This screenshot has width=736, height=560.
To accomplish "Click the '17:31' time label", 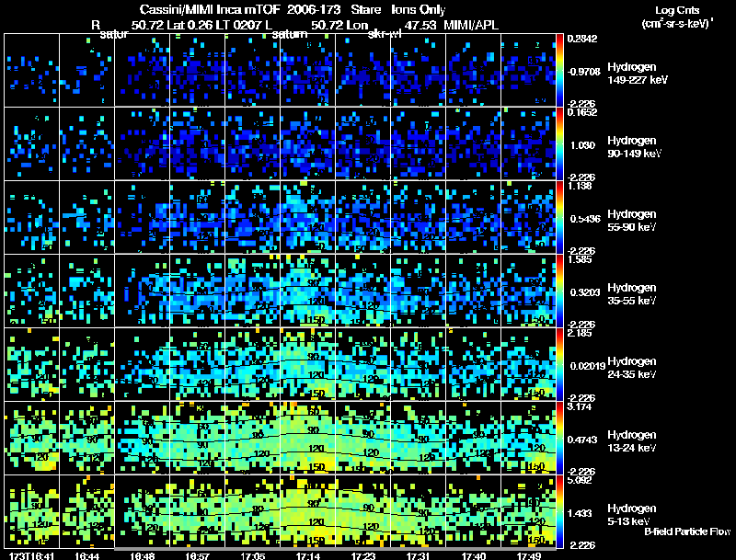I will click(x=419, y=556).
